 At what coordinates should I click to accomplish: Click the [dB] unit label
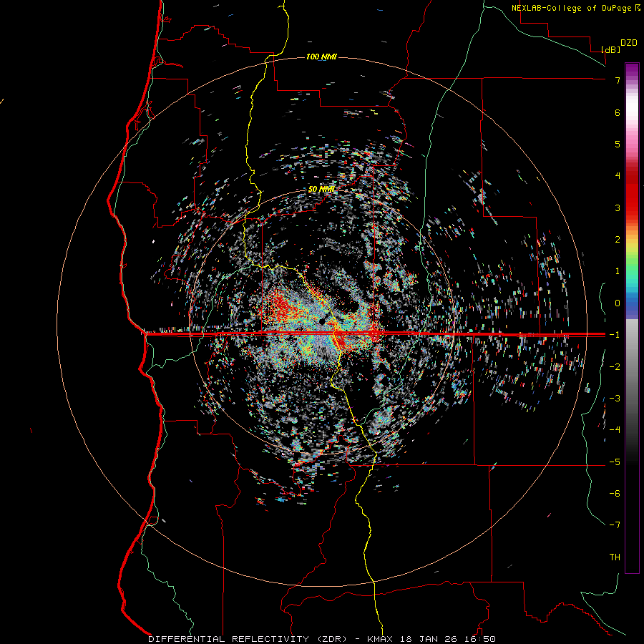click(610, 49)
